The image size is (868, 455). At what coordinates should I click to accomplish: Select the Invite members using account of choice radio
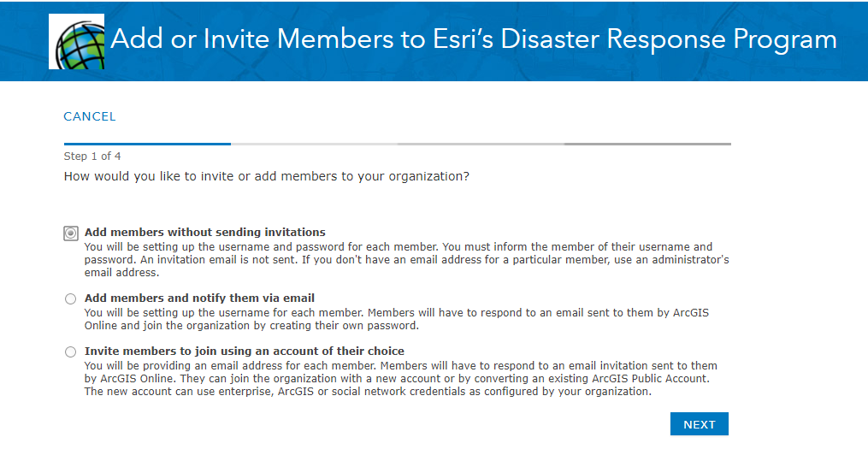click(x=70, y=352)
